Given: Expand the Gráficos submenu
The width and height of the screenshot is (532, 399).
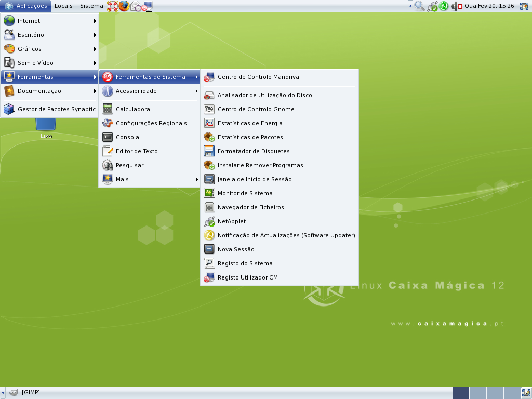Looking at the screenshot, I should (x=49, y=49).
